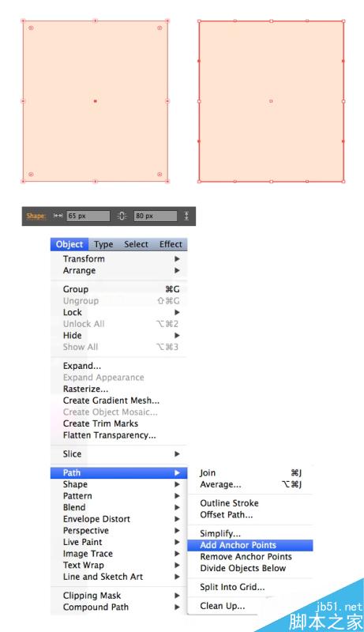This screenshot has width=364, height=632.
Task: Click the bottom-right corner radius widget of left rectangle
Action: click(x=159, y=174)
